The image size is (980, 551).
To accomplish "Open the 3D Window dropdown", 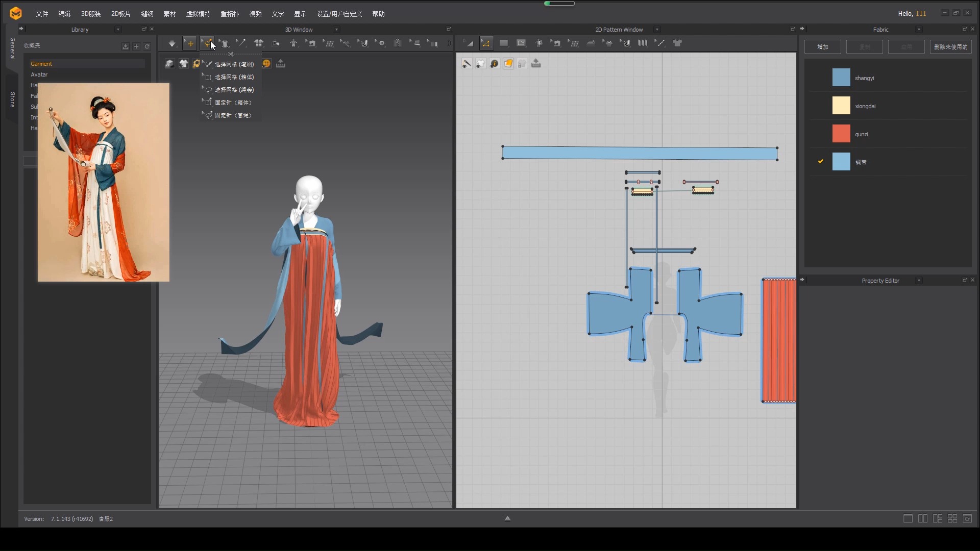I will point(336,29).
